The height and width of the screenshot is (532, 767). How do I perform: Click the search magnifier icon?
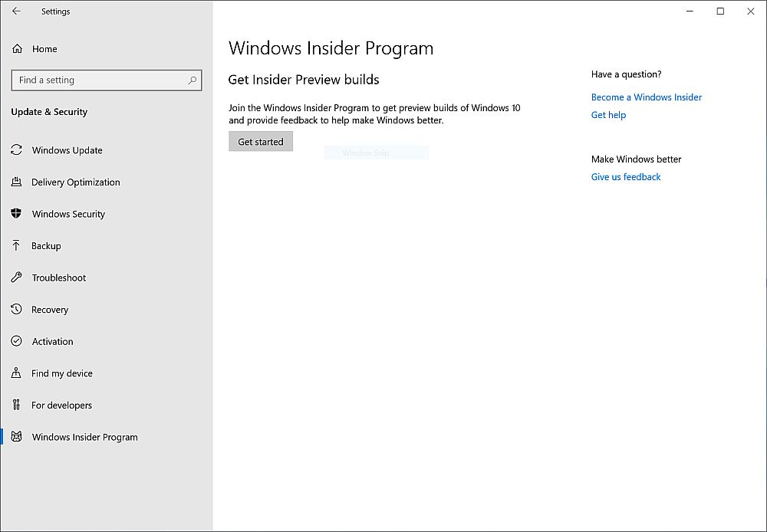[193, 80]
